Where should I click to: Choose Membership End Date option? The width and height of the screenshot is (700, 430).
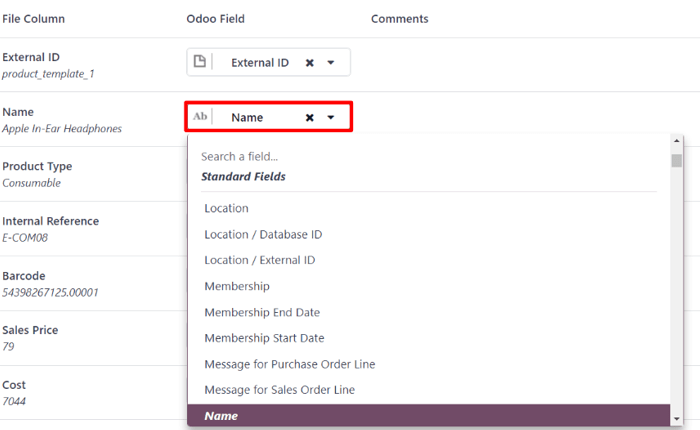(x=262, y=312)
